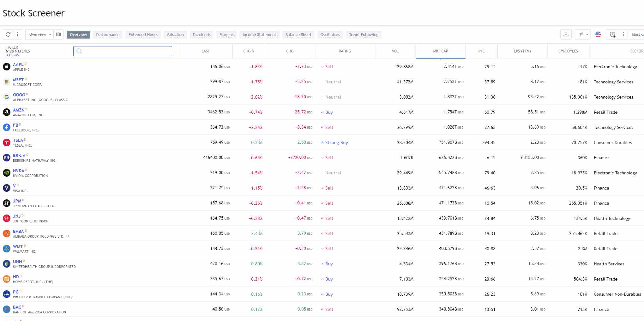Click the NVIDIA logo icon
The width and height of the screenshot is (644, 321).
[x=7, y=173]
